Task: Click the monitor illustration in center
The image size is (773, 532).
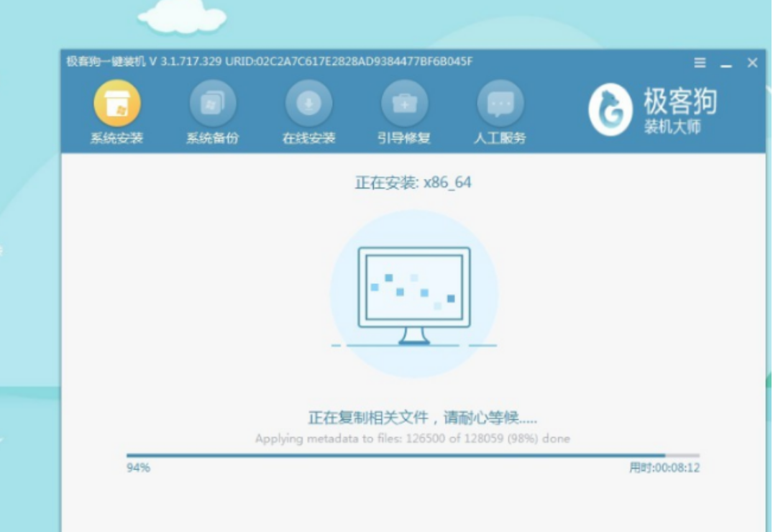Action: (414, 295)
